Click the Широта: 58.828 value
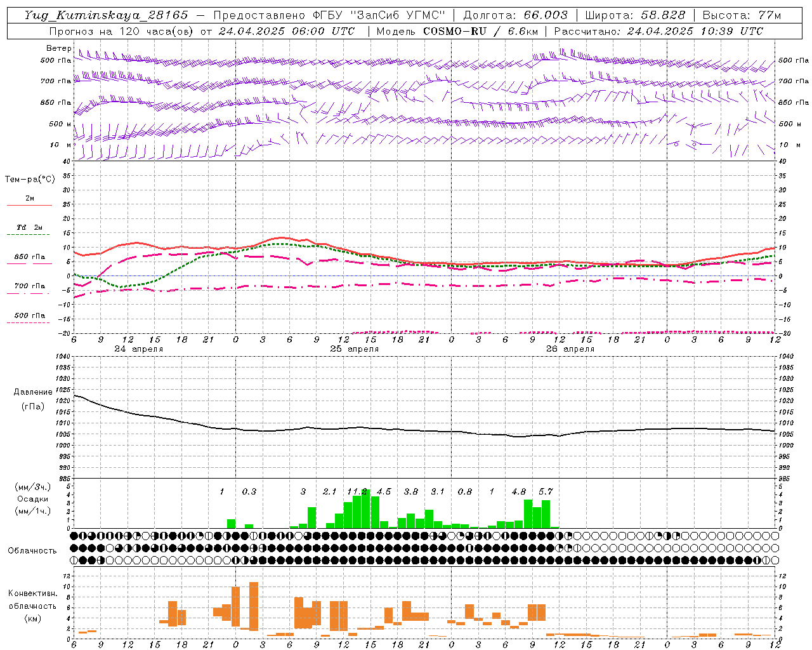 (x=635, y=15)
